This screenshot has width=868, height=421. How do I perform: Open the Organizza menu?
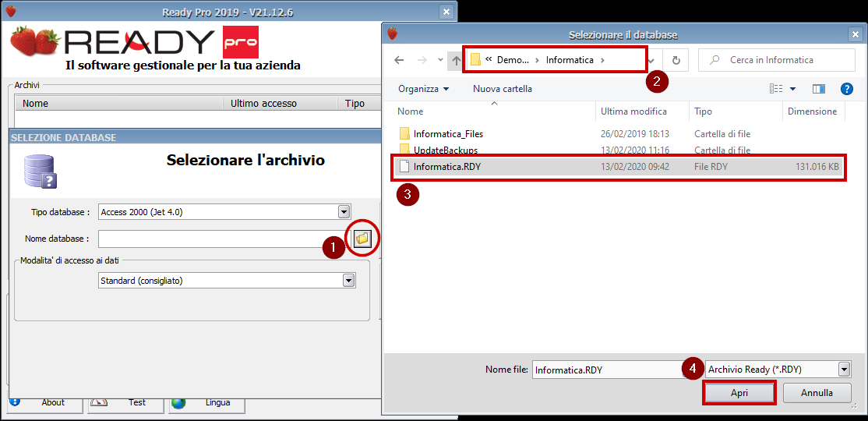[424, 89]
